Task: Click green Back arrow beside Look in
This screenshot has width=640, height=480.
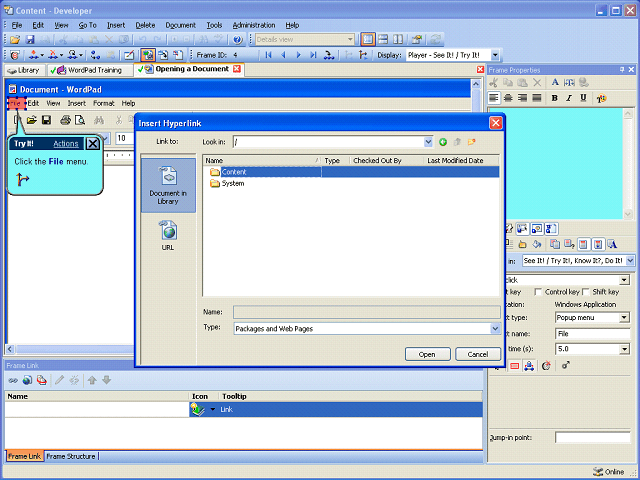Action: tap(443, 142)
